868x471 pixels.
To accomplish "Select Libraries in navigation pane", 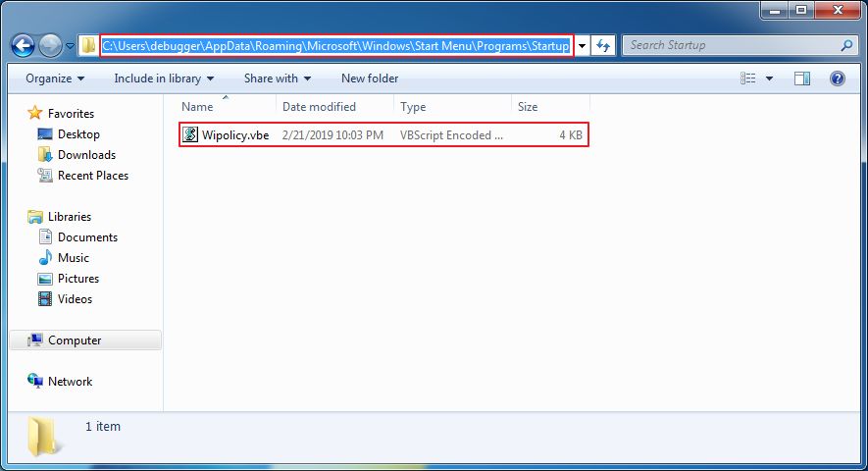I will click(70, 217).
